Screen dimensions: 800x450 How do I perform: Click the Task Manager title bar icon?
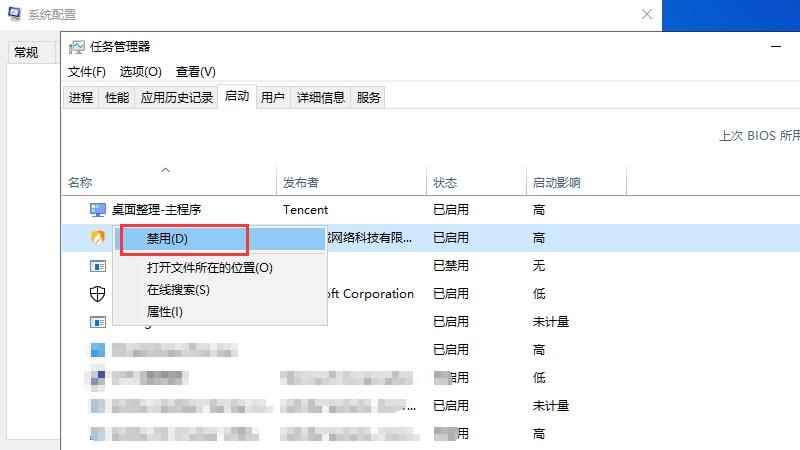(x=77, y=47)
